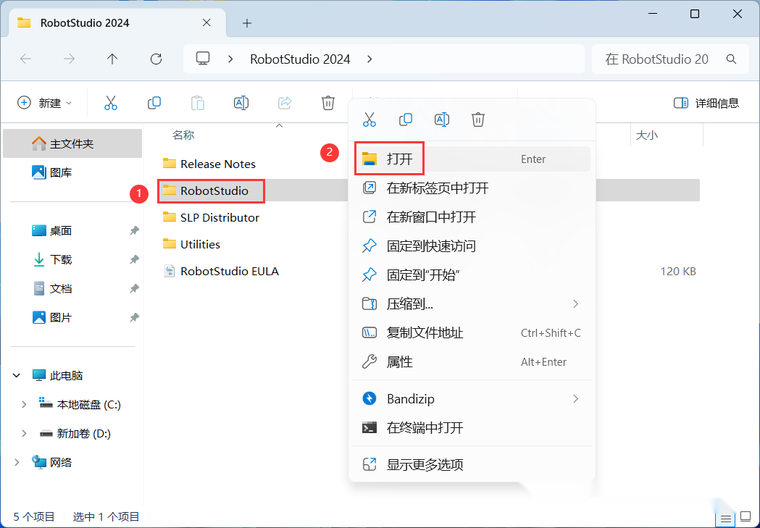Select the Utilities folder
The height and width of the screenshot is (528, 760).
click(191, 244)
